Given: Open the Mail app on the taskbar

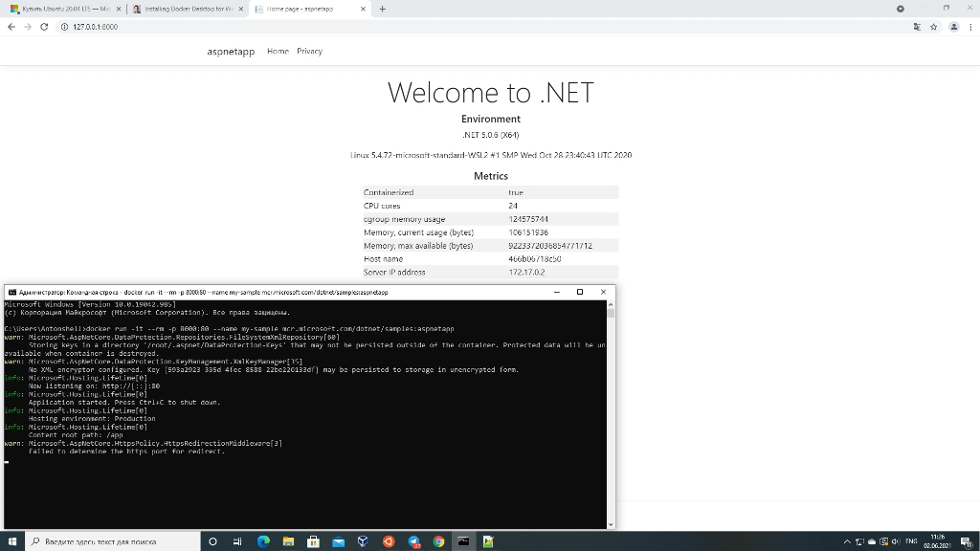Looking at the screenshot, I should coord(338,541).
